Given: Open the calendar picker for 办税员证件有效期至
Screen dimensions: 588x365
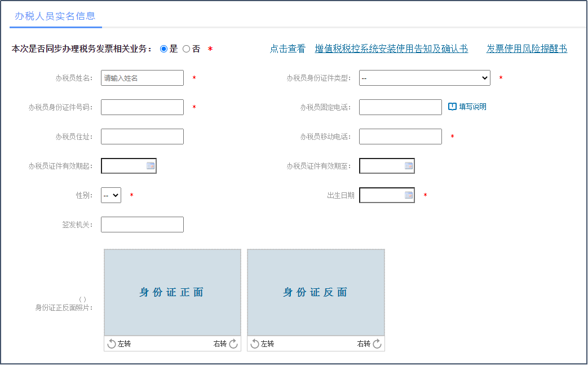Looking at the screenshot, I should [x=409, y=165].
